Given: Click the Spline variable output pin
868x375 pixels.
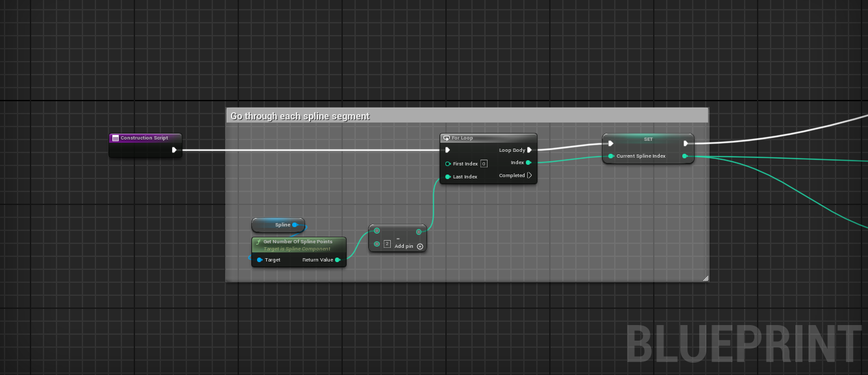Looking at the screenshot, I should [295, 224].
